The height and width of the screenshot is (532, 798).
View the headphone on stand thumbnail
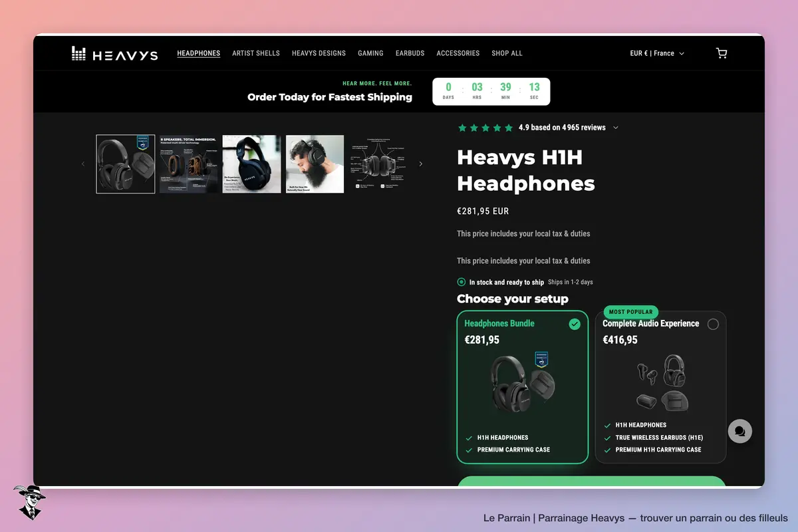(251, 164)
